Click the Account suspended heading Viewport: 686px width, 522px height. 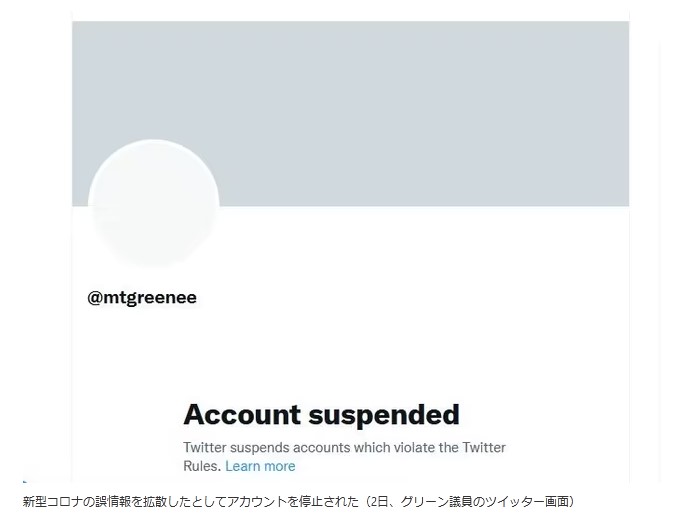click(x=322, y=414)
